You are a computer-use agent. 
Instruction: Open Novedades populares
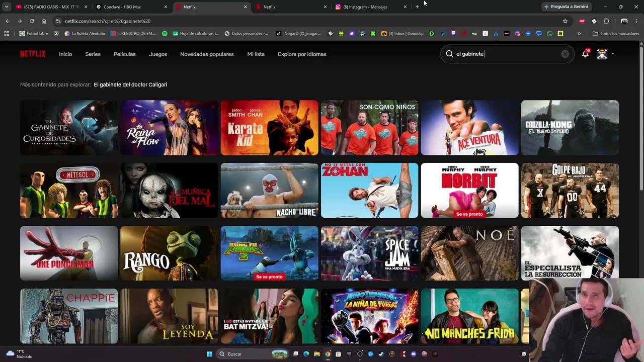click(x=207, y=54)
